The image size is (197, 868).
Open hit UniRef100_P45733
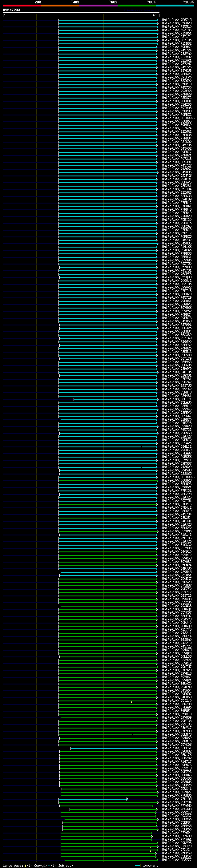click(x=176, y=430)
